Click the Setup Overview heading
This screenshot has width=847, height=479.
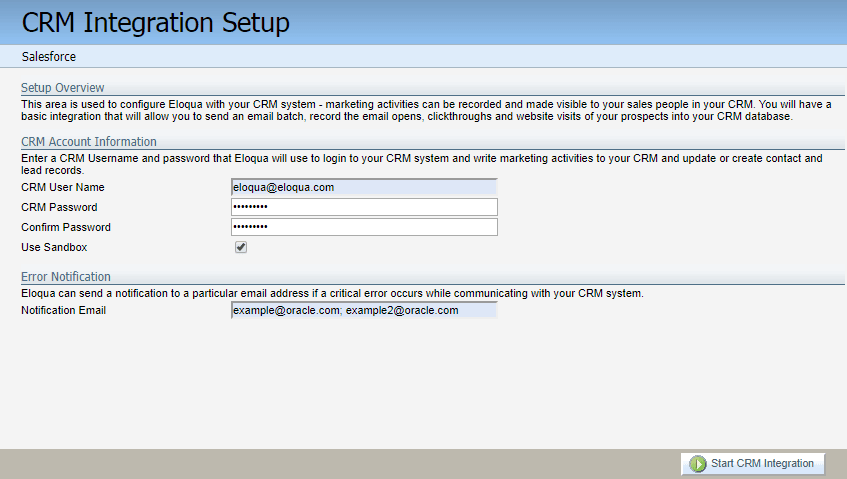[x=63, y=87]
